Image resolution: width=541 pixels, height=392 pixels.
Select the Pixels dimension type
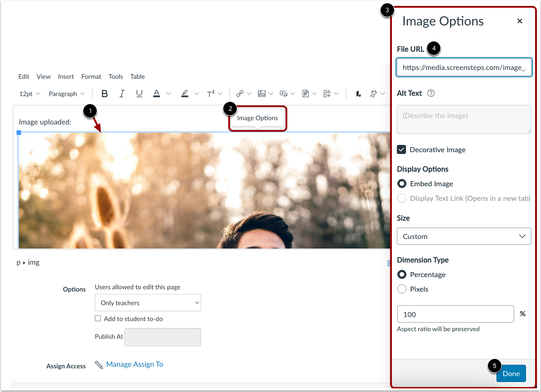[402, 289]
